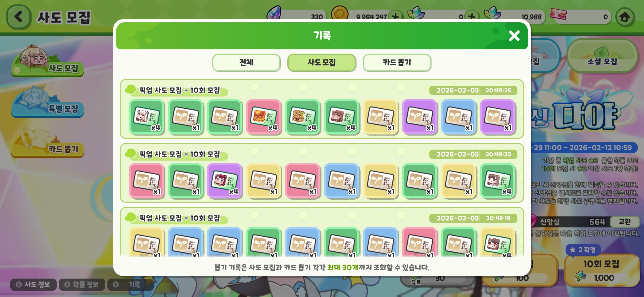Select the red fire creature card
Viewport: 644px width, 297px height.
point(264,117)
